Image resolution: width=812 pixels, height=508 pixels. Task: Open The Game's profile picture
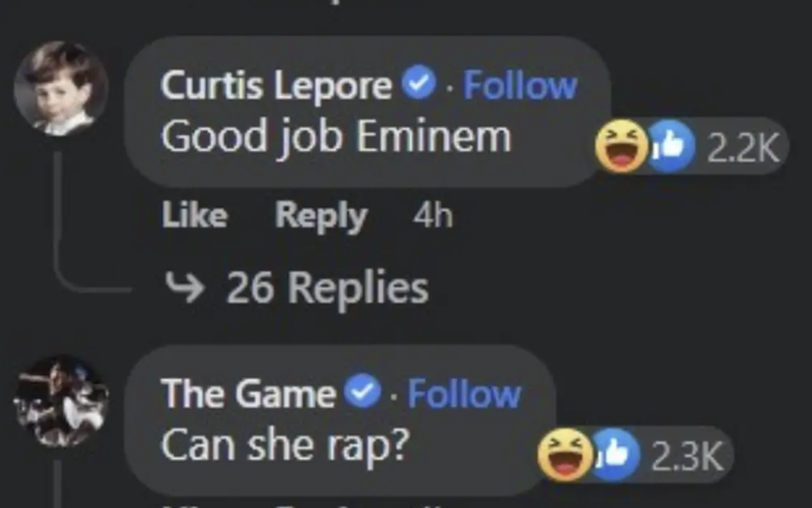[x=61, y=401]
